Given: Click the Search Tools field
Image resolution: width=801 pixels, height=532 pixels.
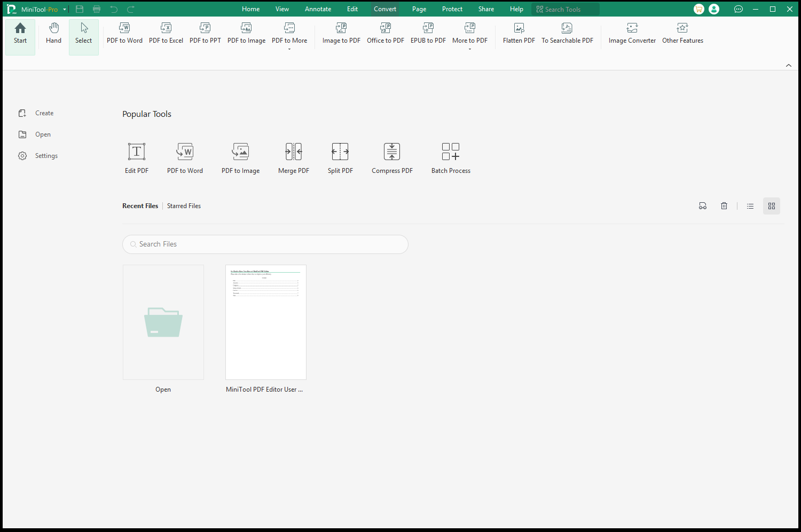Looking at the screenshot, I should point(566,9).
